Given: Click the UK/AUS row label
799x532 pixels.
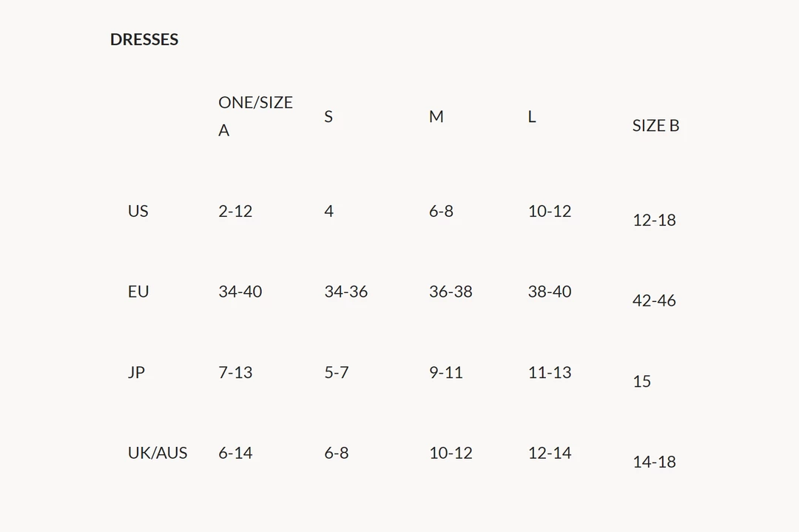Looking at the screenshot, I should click(x=158, y=453).
